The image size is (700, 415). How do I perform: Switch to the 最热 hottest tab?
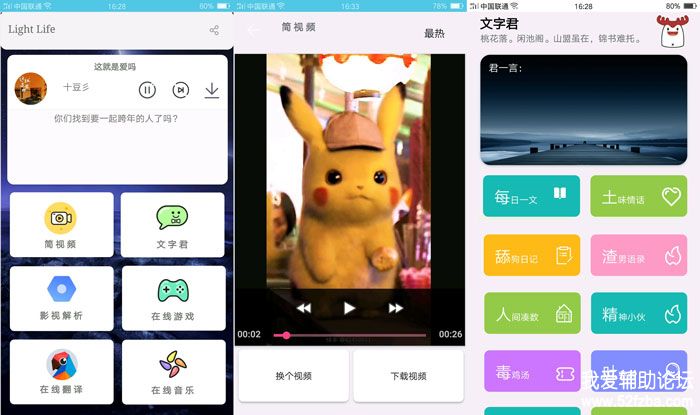(434, 33)
